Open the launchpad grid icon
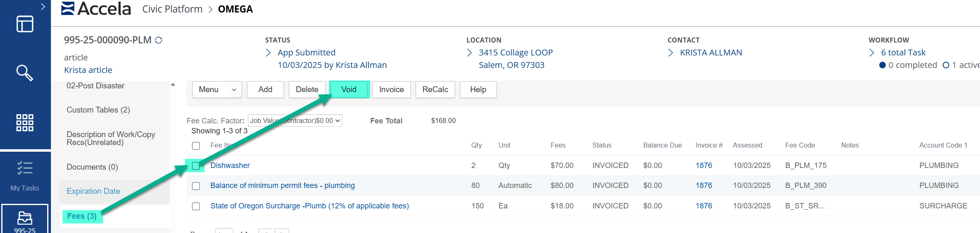Image resolution: width=980 pixels, height=233 pixels. point(25,123)
